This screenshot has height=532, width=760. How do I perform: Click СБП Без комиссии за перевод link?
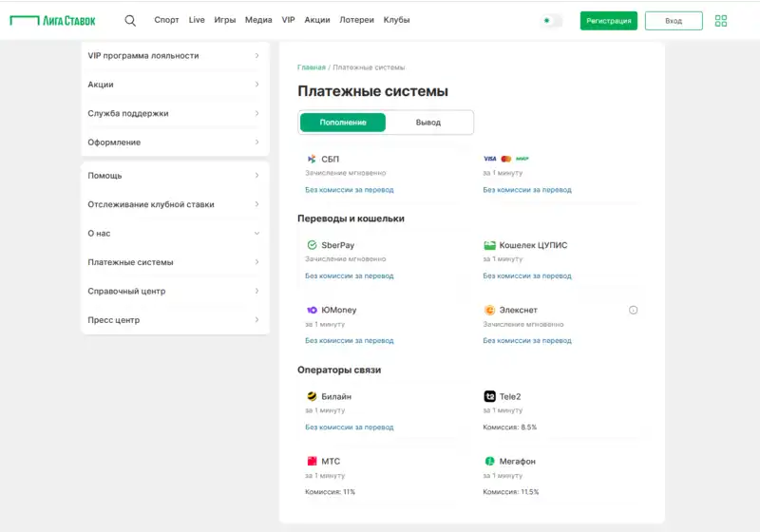coord(349,190)
